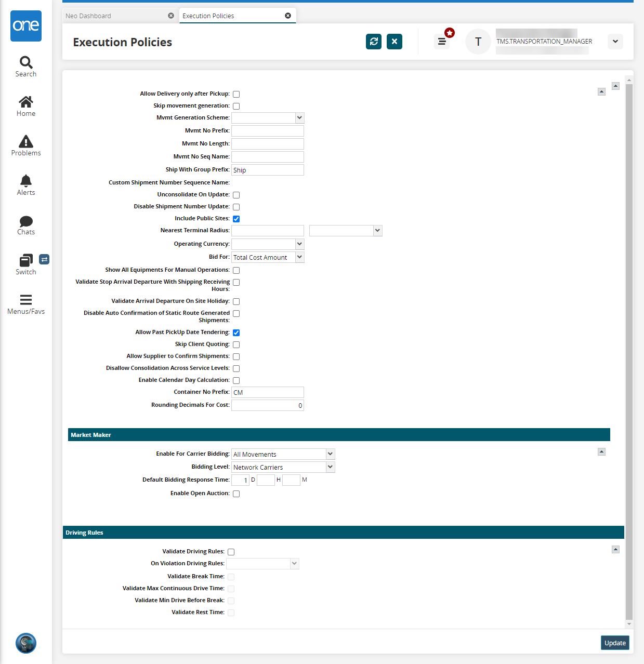The image size is (644, 664).
Task: Go to Home from sidebar
Action: coord(26,106)
